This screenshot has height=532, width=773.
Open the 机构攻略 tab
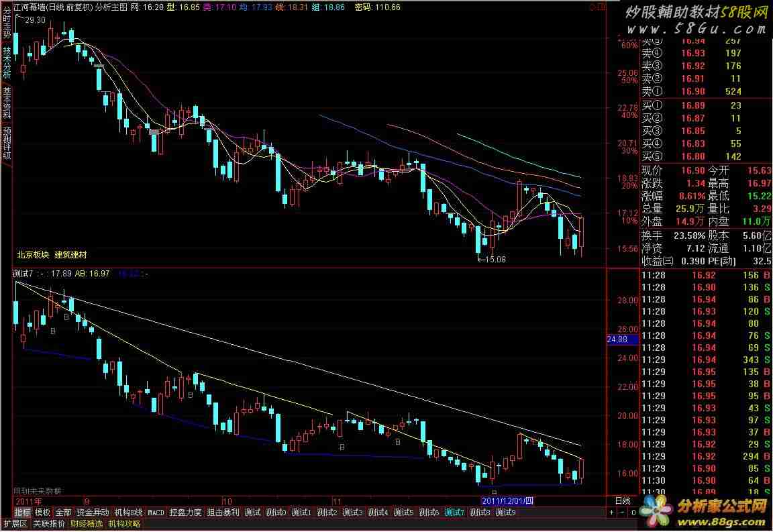[124, 524]
